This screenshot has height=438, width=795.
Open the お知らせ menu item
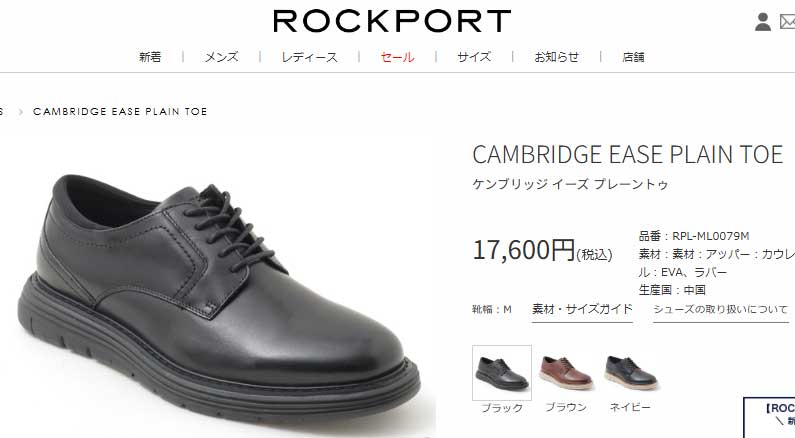(556, 57)
